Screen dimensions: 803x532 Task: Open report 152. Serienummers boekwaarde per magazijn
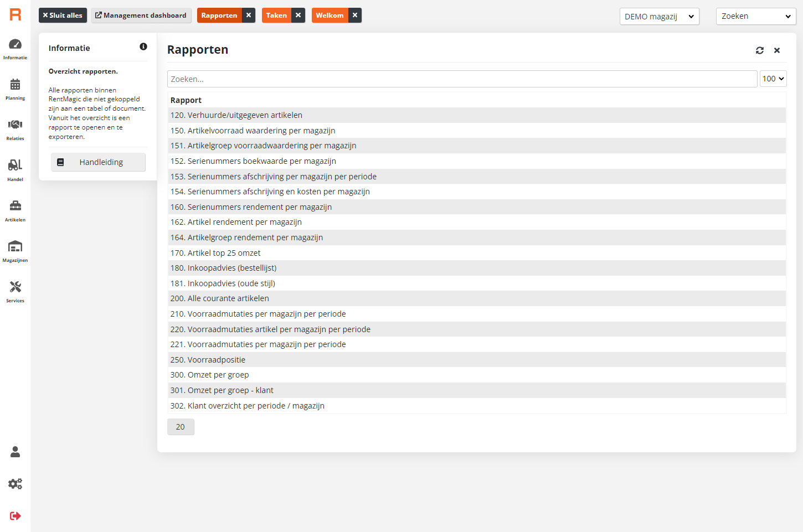coord(477,161)
